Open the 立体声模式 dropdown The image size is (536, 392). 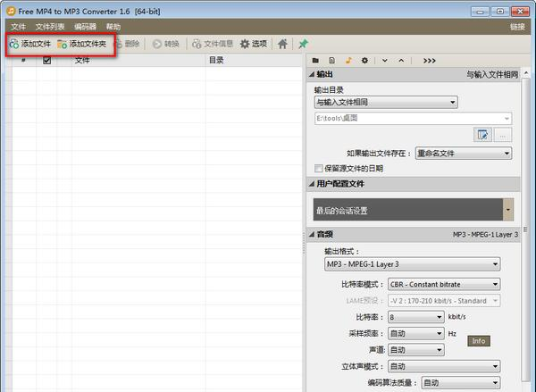444,366
